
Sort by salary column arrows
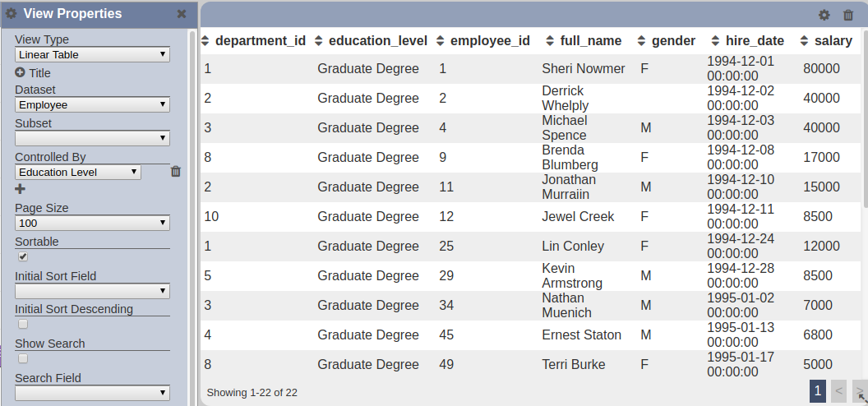pos(805,40)
